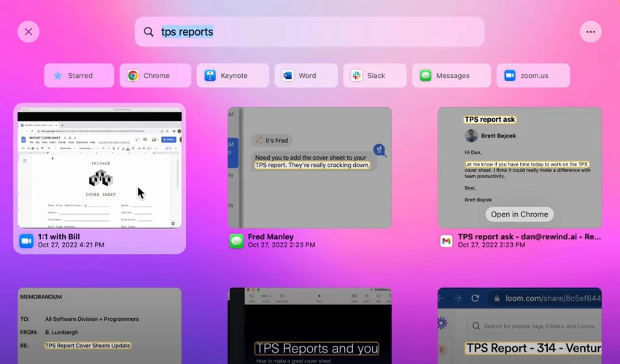Filter results by Starred

click(x=79, y=75)
